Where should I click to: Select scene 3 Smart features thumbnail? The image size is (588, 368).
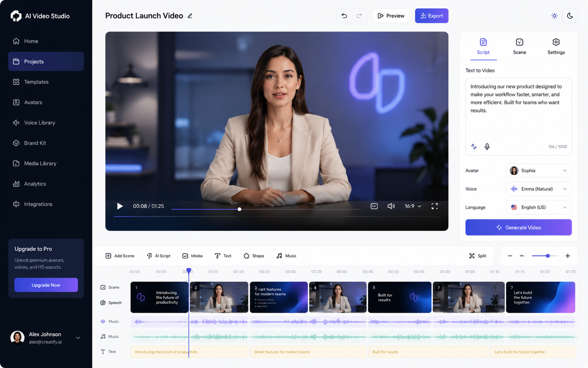click(279, 297)
